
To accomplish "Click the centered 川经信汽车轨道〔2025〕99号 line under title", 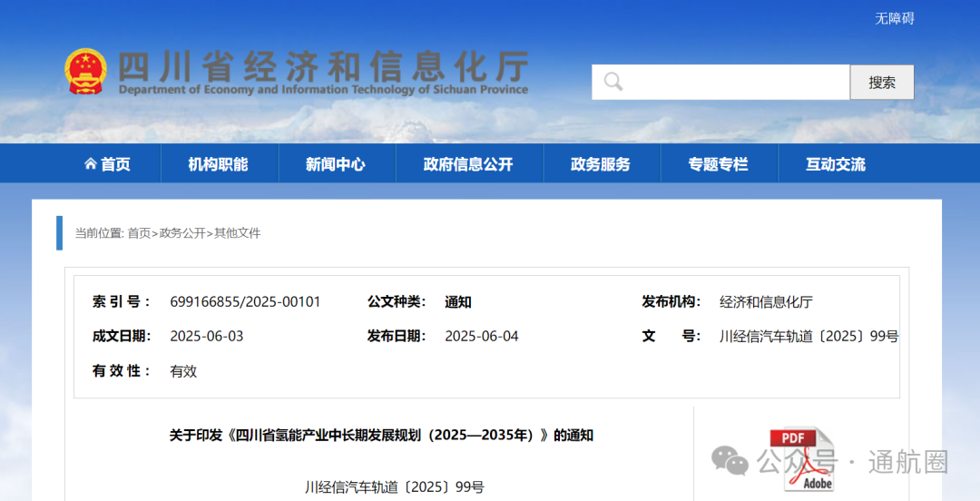I will 395,487.
